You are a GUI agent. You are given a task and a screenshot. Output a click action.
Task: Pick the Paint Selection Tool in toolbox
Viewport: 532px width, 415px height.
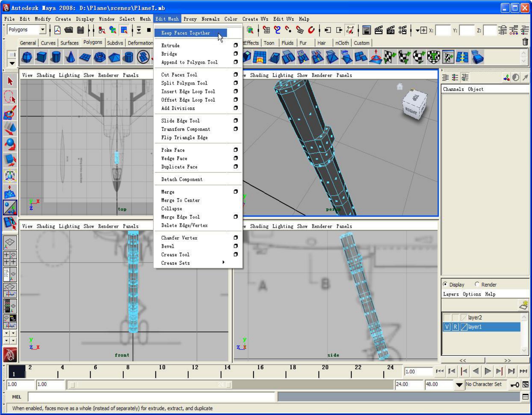(10, 113)
